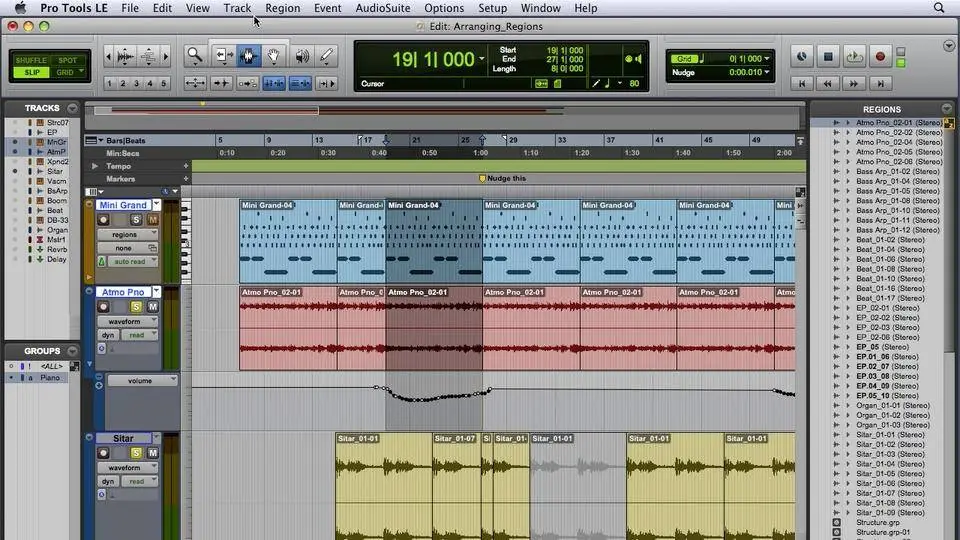Click the horizontal zoom out arrow
Viewport: 960px width, 540px height.
pyautogui.click(x=108, y=56)
